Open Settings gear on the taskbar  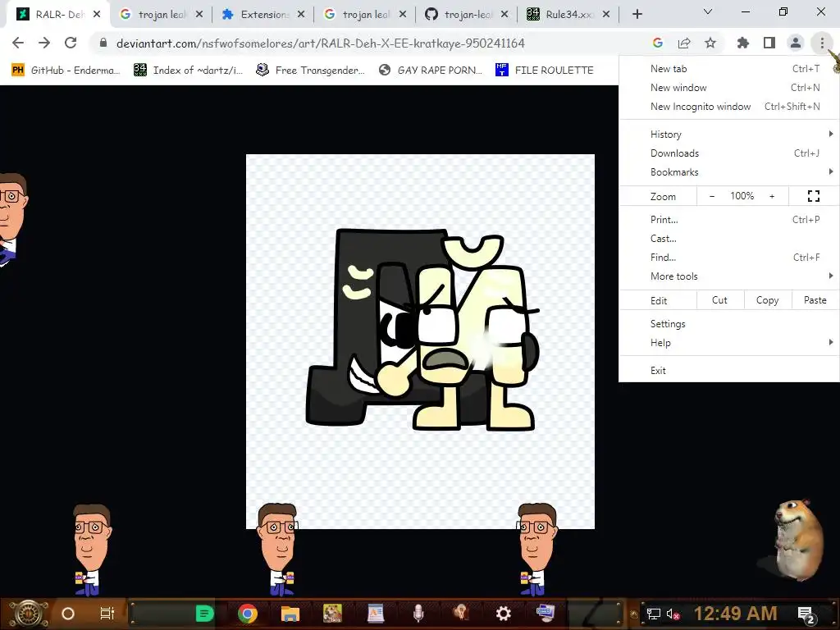click(503, 614)
